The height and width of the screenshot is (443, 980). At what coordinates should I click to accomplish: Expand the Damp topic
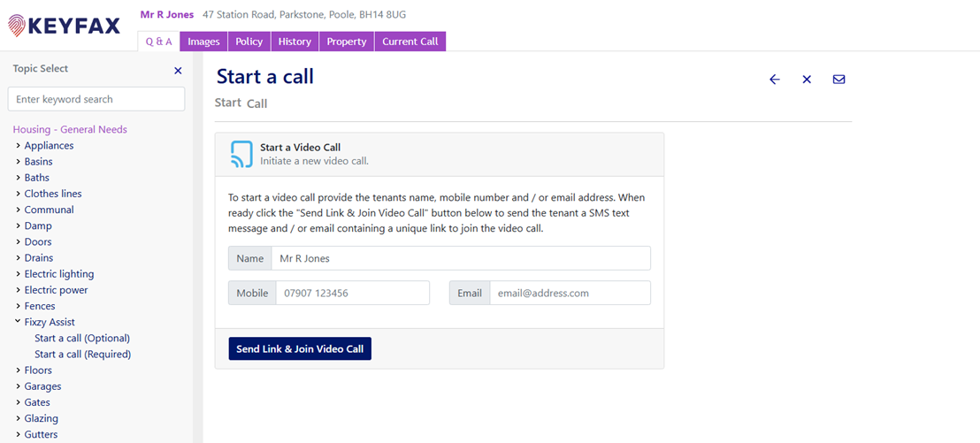19,226
